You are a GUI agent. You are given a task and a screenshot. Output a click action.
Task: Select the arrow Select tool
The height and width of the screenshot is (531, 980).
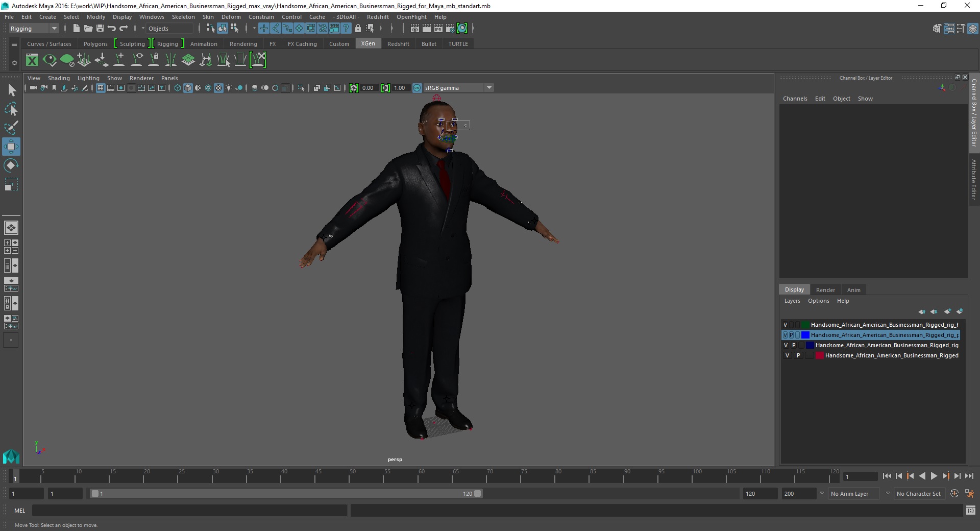(x=11, y=90)
